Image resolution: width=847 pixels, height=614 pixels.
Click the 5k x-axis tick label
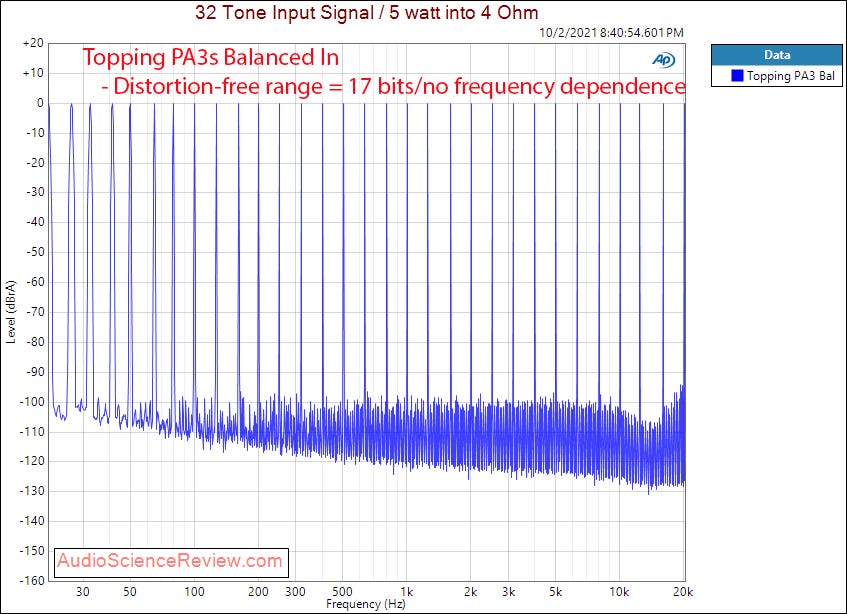(x=555, y=592)
